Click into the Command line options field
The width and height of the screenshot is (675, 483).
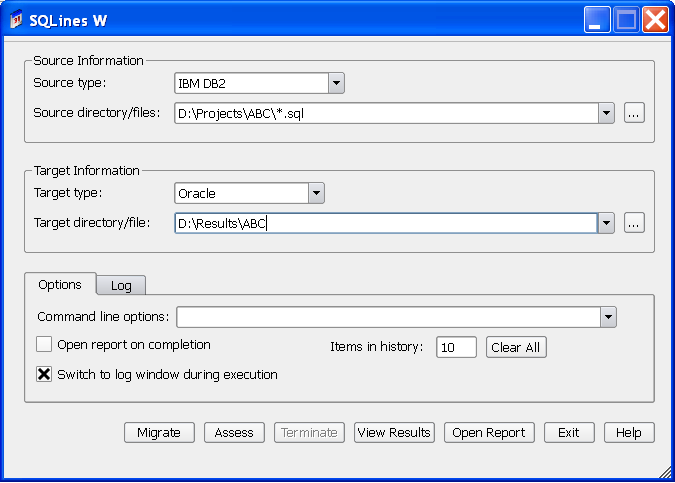(389, 317)
